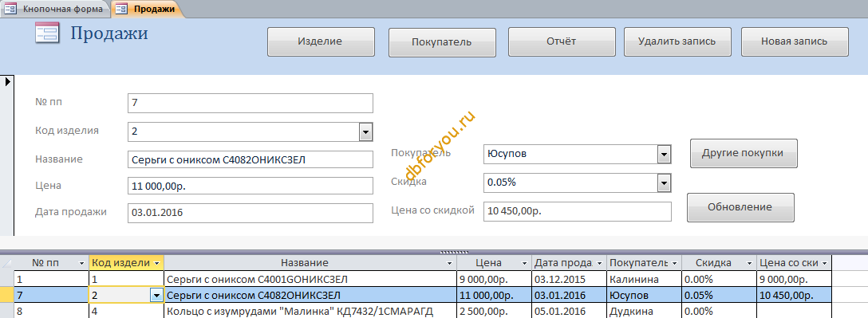Open Скидка column filter arrow in datasheet
Screen dimensions: 868x318
coord(749,263)
